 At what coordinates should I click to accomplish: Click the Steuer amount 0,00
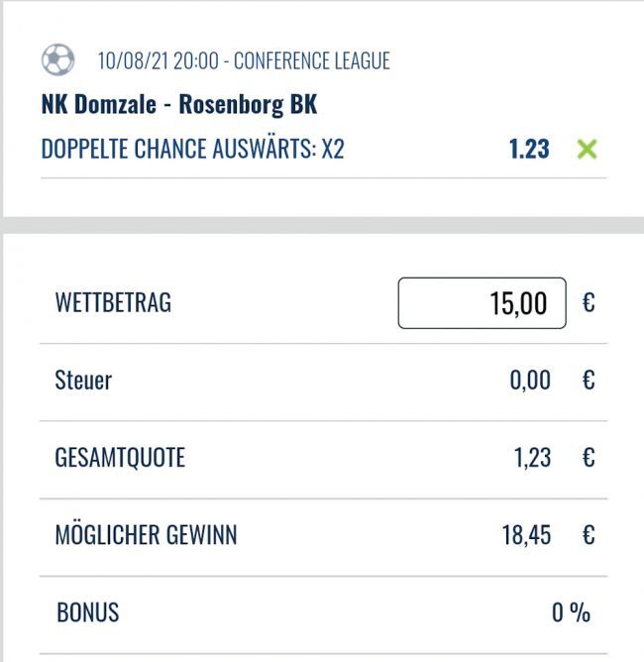[x=530, y=380]
